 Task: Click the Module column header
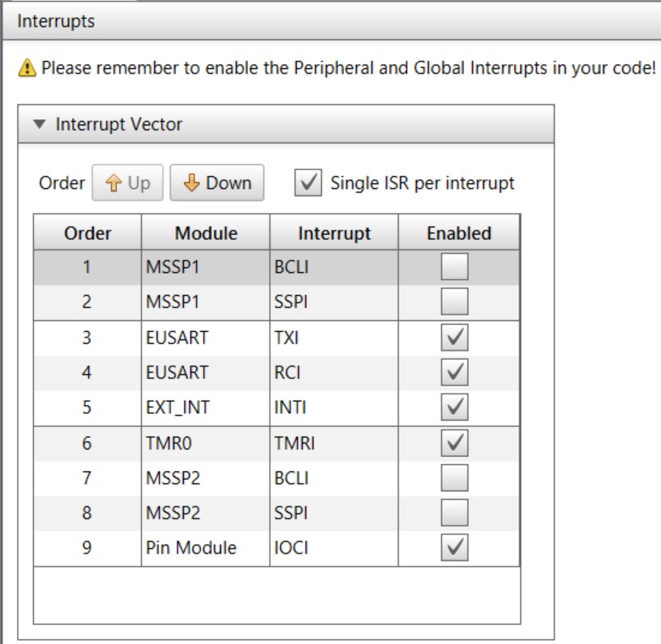click(x=206, y=234)
